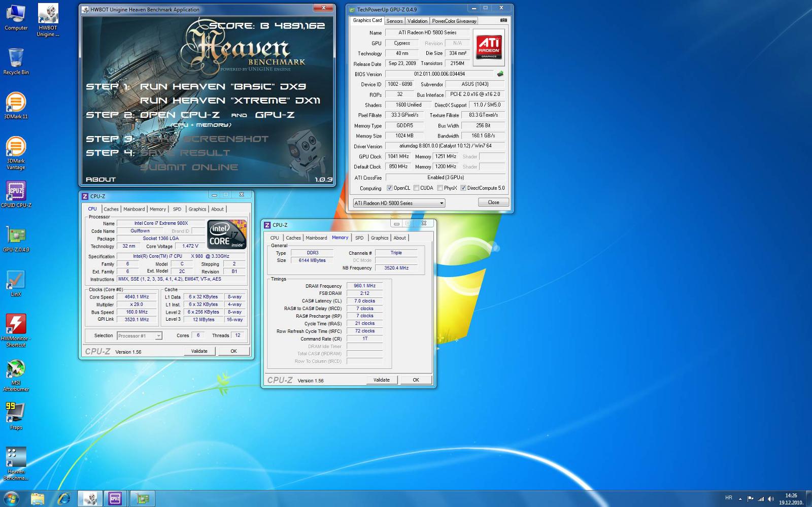Open the GPU selection dropdown in GPU-Z
Viewport: 812px width, 507px height.
point(399,203)
